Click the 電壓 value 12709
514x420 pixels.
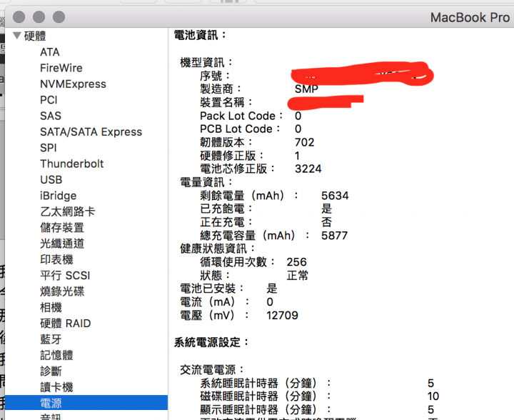click(x=282, y=316)
